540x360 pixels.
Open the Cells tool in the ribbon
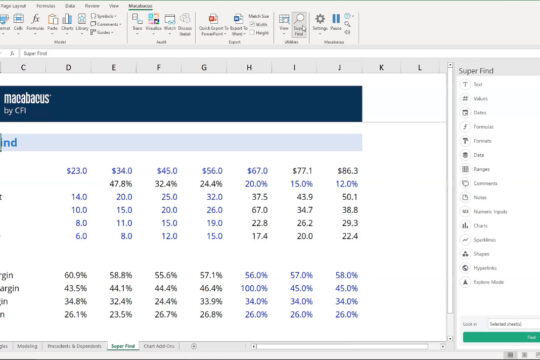pyautogui.click(x=18, y=23)
